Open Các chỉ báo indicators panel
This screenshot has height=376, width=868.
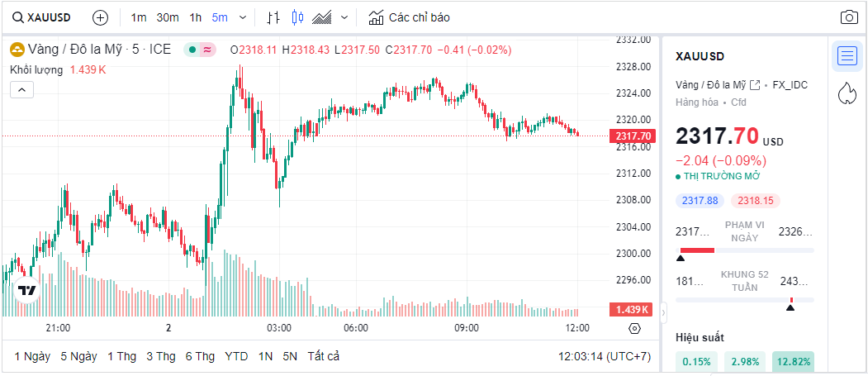coord(409,17)
